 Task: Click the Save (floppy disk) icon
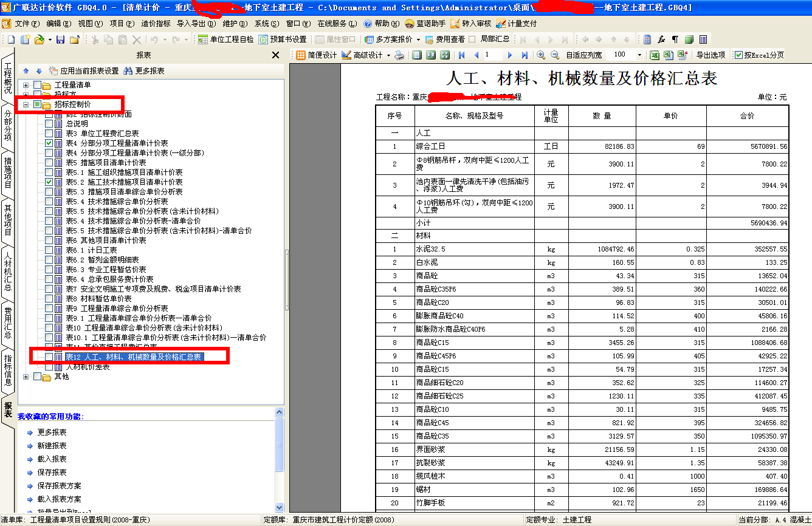[x=60, y=39]
